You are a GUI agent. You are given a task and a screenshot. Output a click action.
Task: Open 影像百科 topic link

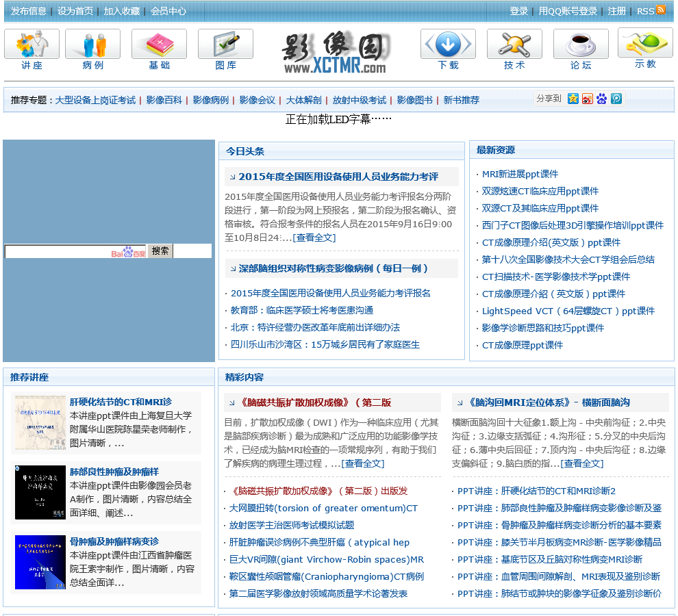164,101
